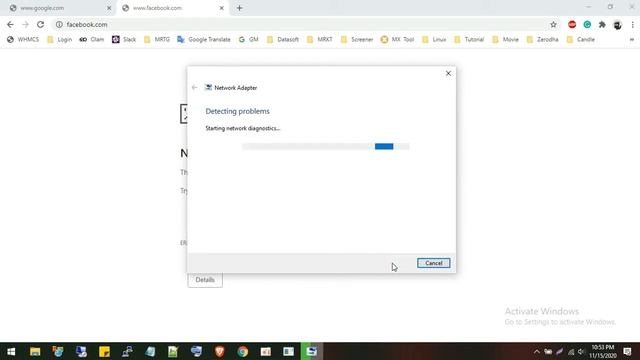Open File Explorer from the taskbar

35,351
